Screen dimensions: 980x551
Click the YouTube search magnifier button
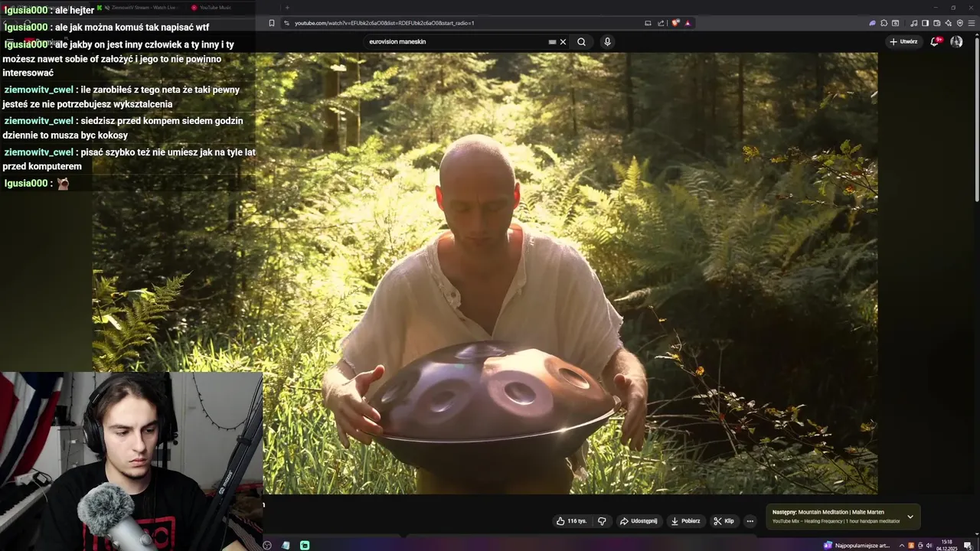tap(581, 42)
